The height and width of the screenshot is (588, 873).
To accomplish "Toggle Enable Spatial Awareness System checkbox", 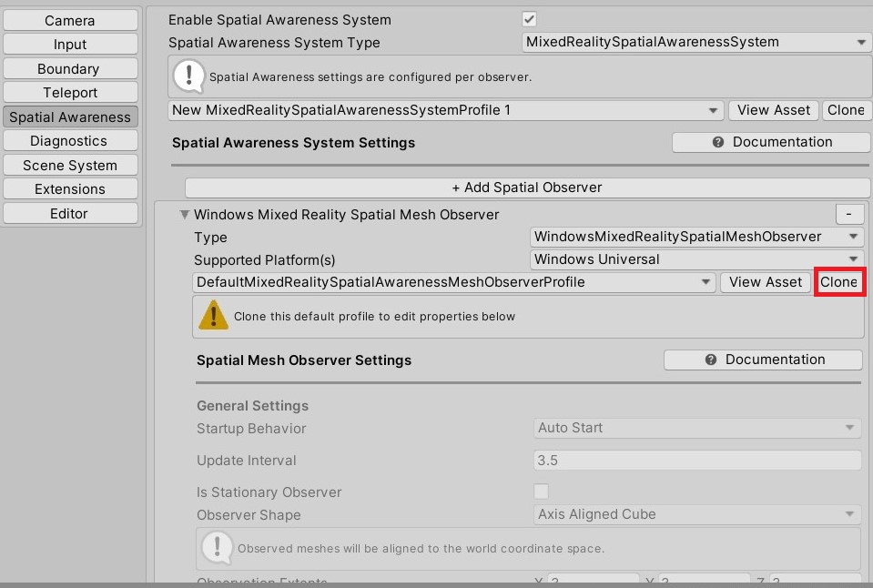I will (529, 19).
